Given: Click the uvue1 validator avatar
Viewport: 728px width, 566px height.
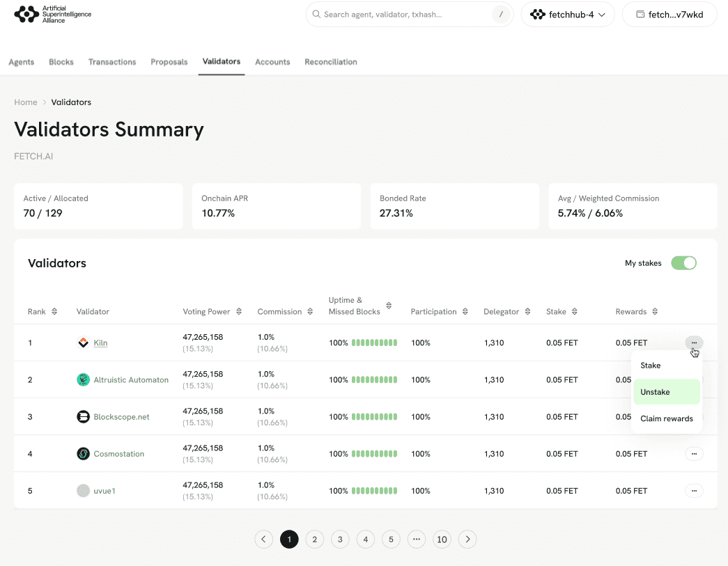Looking at the screenshot, I should [x=83, y=490].
